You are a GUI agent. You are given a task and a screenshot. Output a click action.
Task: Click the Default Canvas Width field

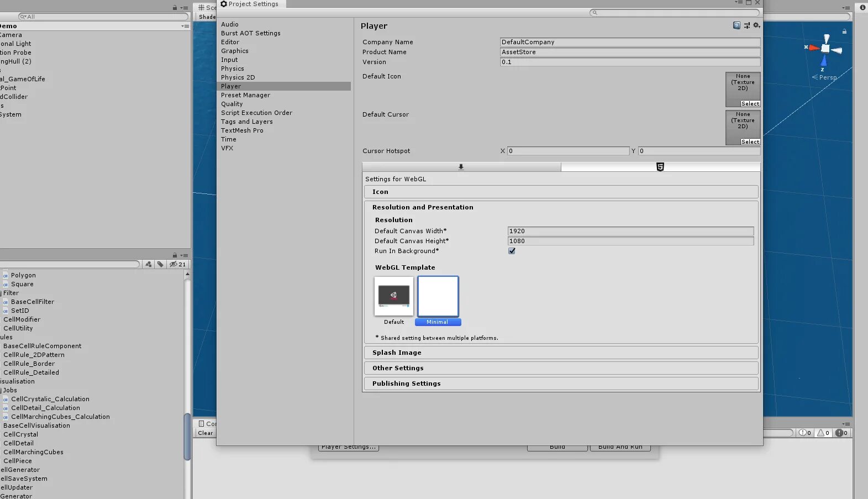630,231
